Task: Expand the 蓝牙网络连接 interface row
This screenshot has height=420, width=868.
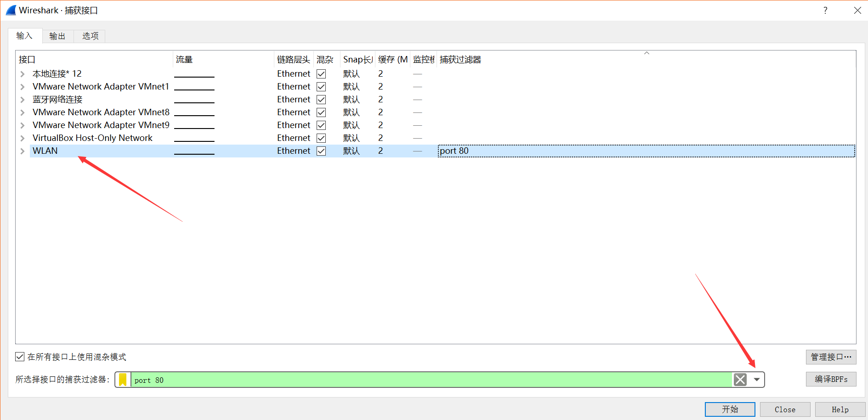Action: tap(22, 100)
